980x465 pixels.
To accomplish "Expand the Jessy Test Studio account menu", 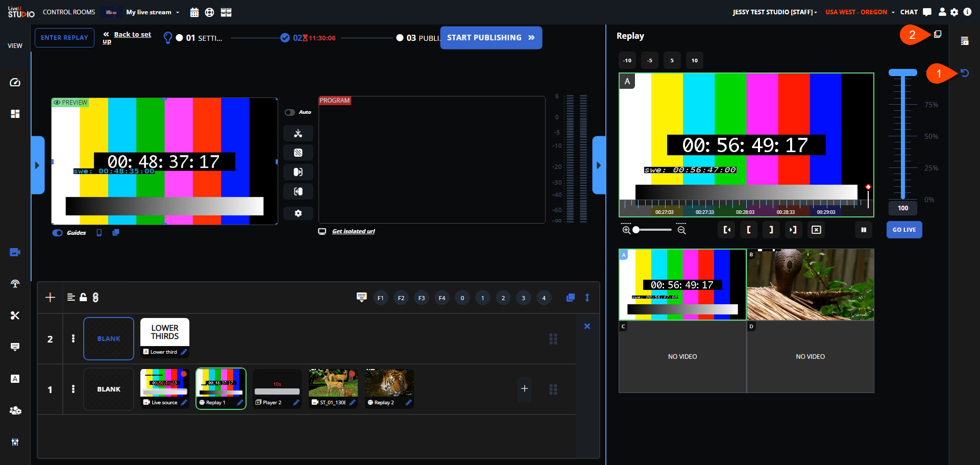I will pyautogui.click(x=774, y=12).
